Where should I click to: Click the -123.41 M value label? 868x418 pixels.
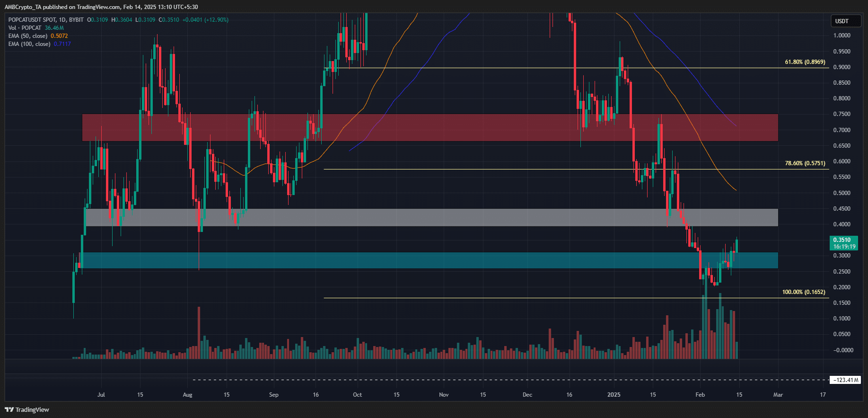point(845,380)
